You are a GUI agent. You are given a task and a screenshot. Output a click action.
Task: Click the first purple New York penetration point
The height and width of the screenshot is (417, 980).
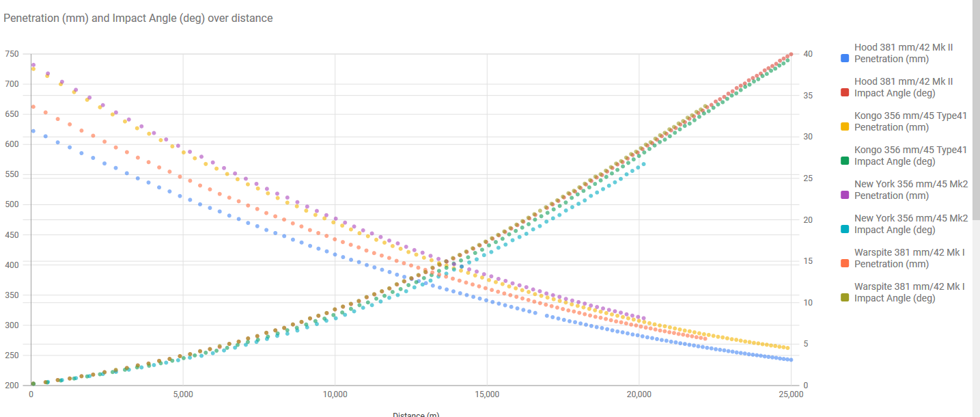33,65
